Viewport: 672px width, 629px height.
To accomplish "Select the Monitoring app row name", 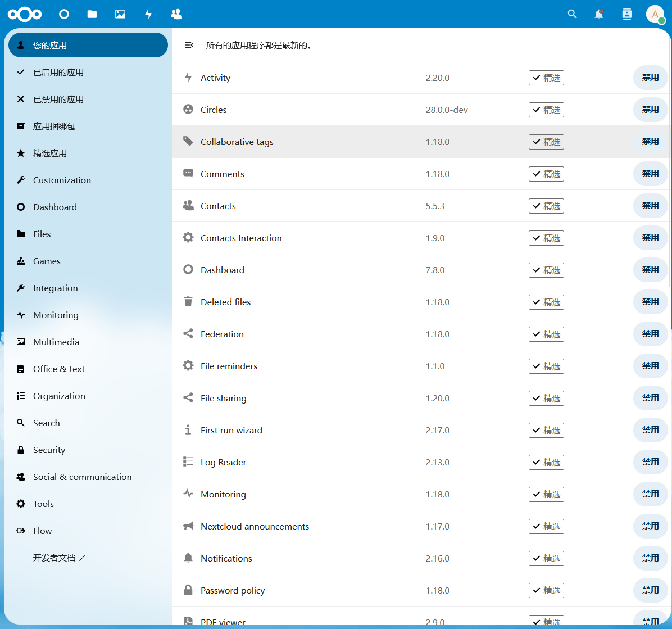I will [x=223, y=494].
